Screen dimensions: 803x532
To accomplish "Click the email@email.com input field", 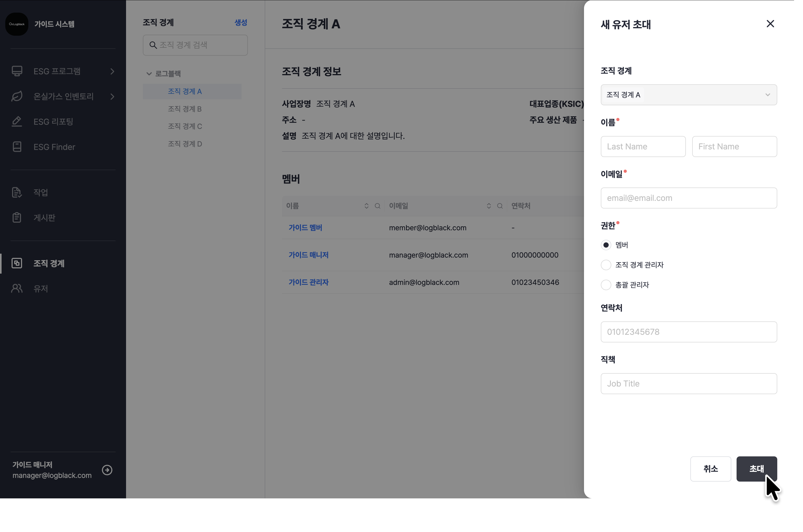I will point(688,198).
